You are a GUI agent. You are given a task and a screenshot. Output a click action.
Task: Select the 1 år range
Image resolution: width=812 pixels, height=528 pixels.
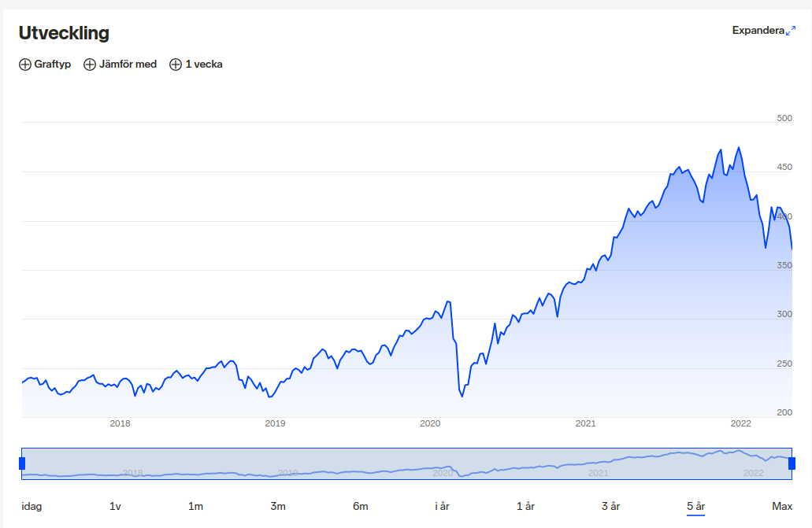[x=525, y=506]
